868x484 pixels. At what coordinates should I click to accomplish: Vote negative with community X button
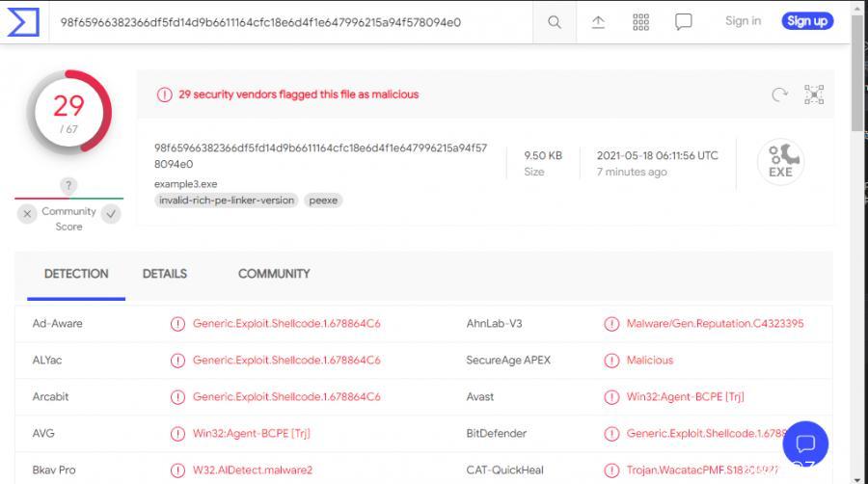(x=27, y=214)
